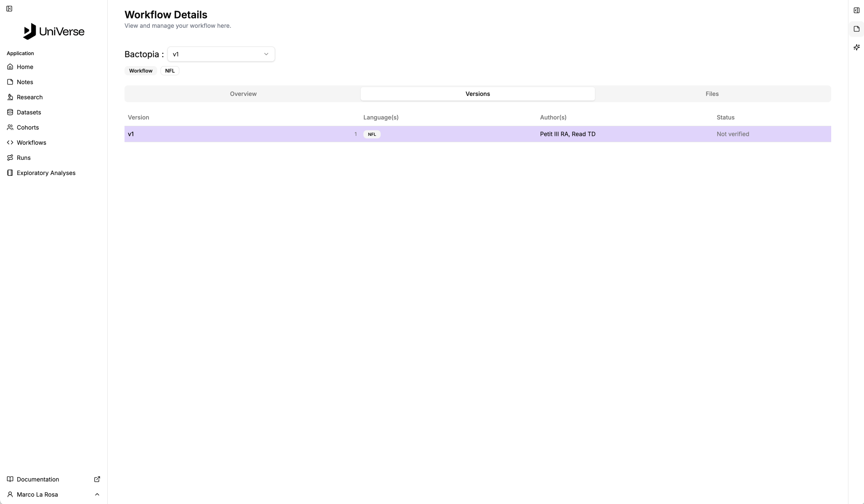The width and height of the screenshot is (864, 504).
Task: Click the Workflow tag badge
Action: (140, 71)
